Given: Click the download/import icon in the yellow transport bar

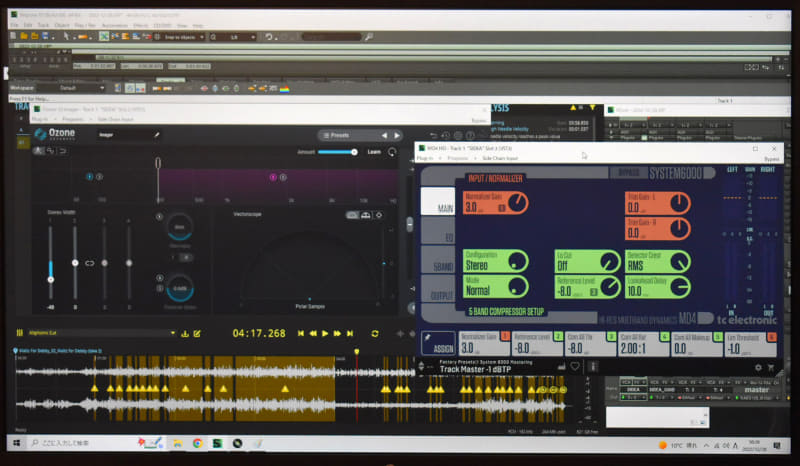Looking at the screenshot, I should tap(185, 333).
